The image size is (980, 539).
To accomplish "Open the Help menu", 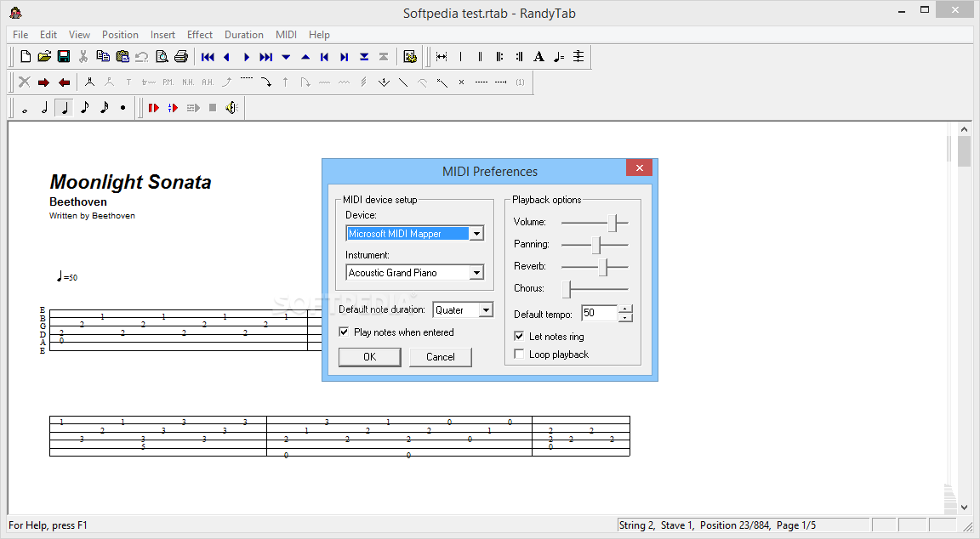I will [319, 34].
